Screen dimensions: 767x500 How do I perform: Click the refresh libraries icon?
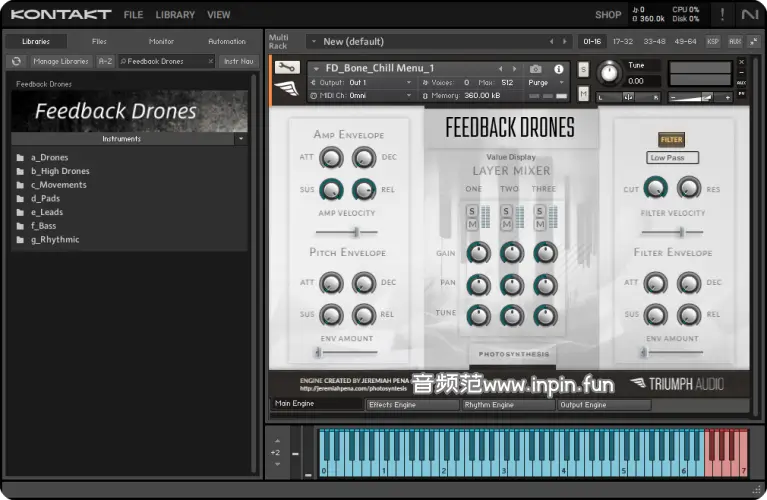tap(16, 61)
